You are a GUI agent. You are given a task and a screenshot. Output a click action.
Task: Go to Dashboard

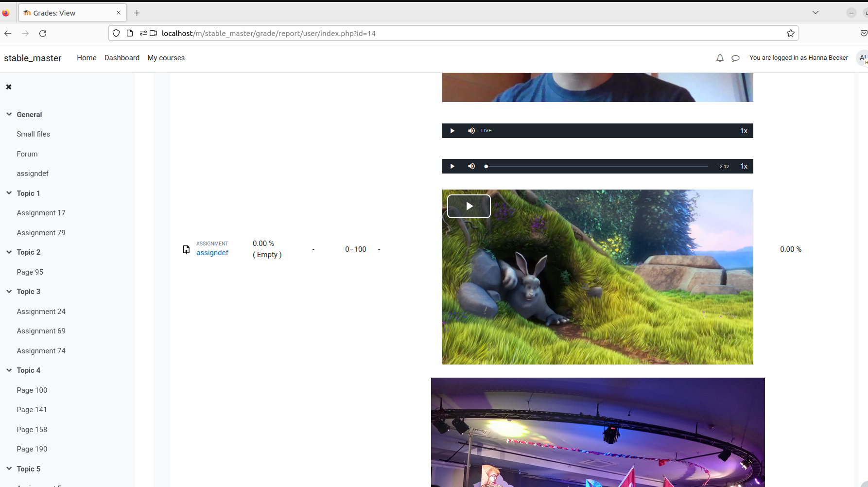pyautogui.click(x=122, y=58)
